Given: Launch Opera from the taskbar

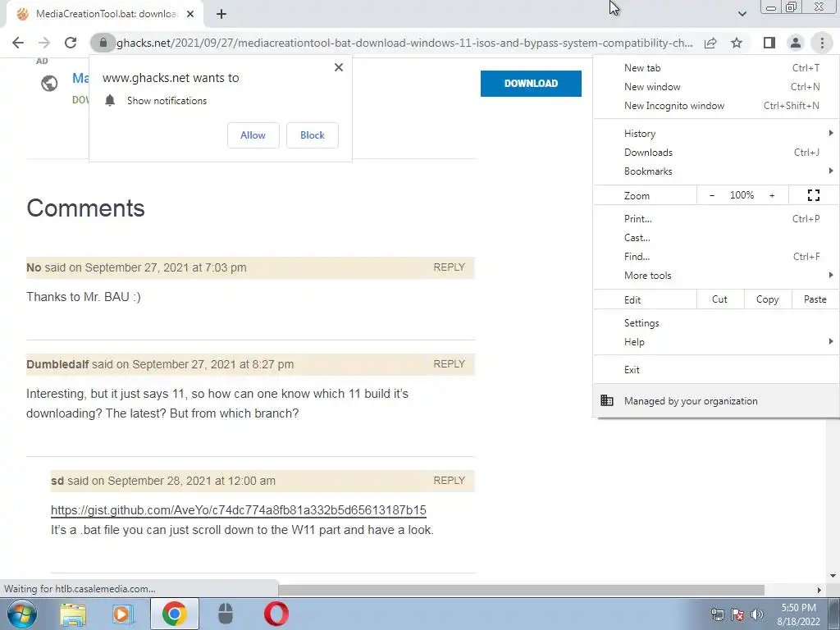Looking at the screenshot, I should [276, 614].
